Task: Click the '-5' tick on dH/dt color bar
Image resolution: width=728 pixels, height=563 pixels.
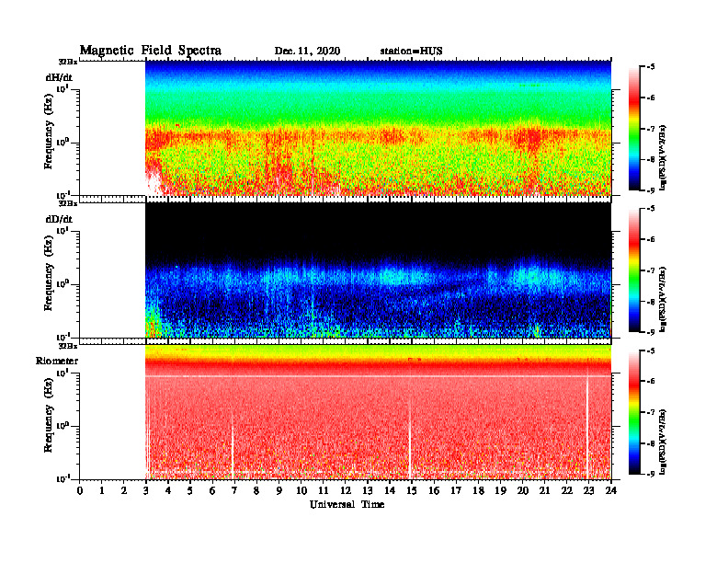Action: point(651,67)
